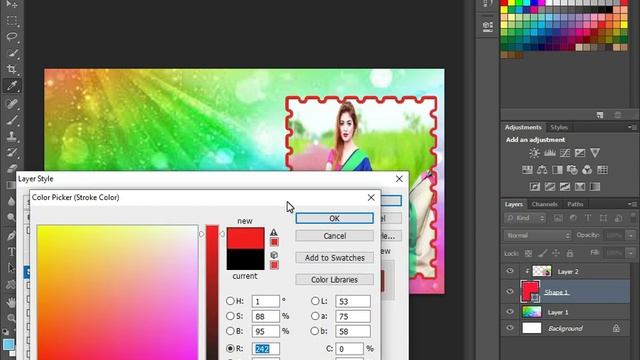
Task: Add a Black & White adjustment
Action: [x=557, y=170]
